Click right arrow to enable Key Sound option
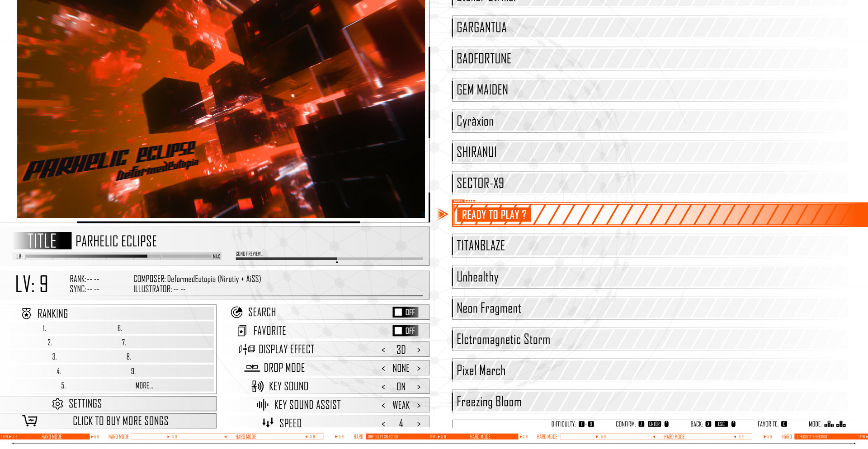The height and width of the screenshot is (449, 868). tap(419, 387)
